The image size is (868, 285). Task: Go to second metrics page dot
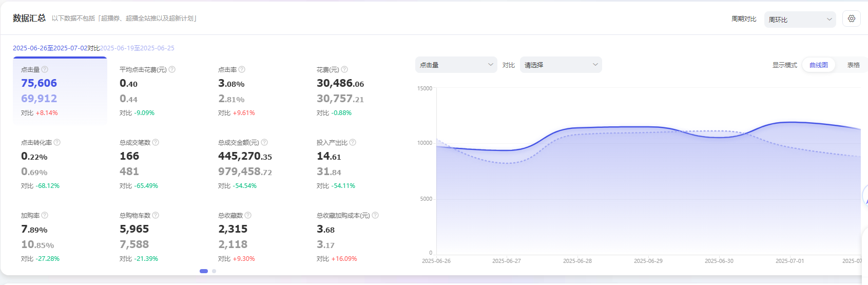(x=214, y=271)
